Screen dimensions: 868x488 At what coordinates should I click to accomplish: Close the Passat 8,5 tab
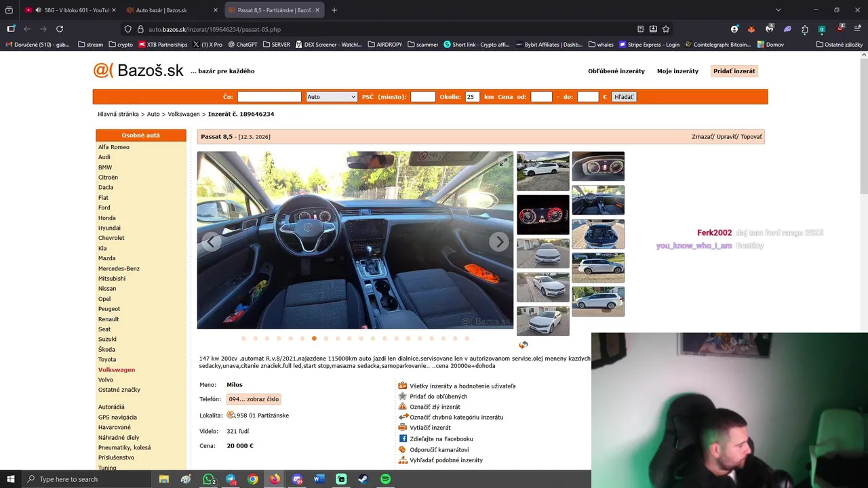click(317, 10)
